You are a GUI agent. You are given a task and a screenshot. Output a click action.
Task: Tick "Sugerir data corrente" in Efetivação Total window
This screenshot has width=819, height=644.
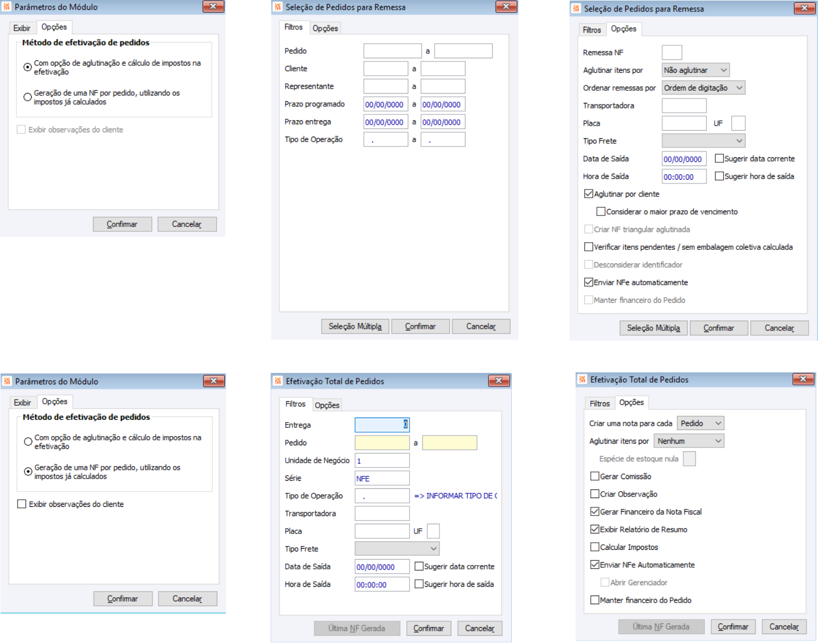[x=419, y=567]
